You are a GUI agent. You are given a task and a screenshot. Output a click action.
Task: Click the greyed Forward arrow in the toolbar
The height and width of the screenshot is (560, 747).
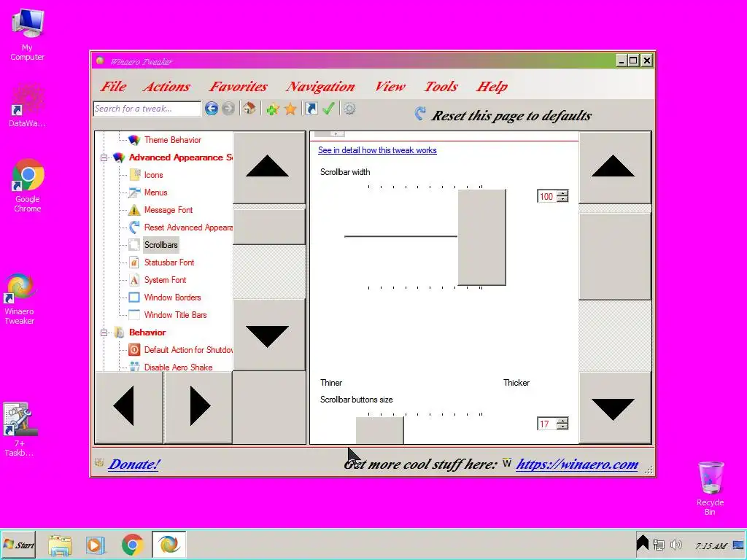tap(228, 109)
